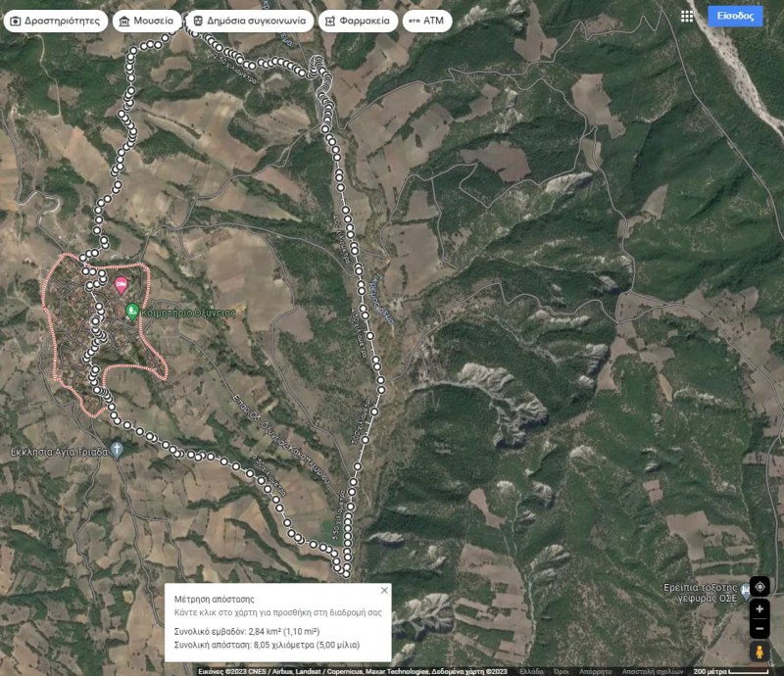This screenshot has height=676, width=784.
Task: Select the Αγία Τριάδα church marker
Action: pos(118,451)
